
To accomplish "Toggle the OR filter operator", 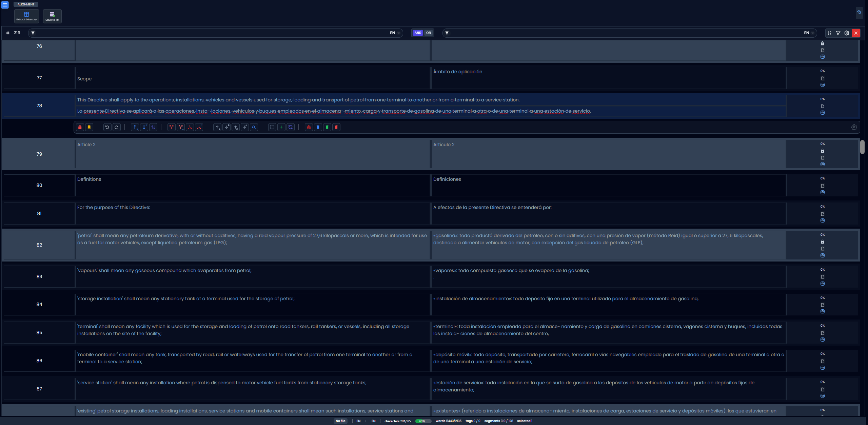I will 429,33.
